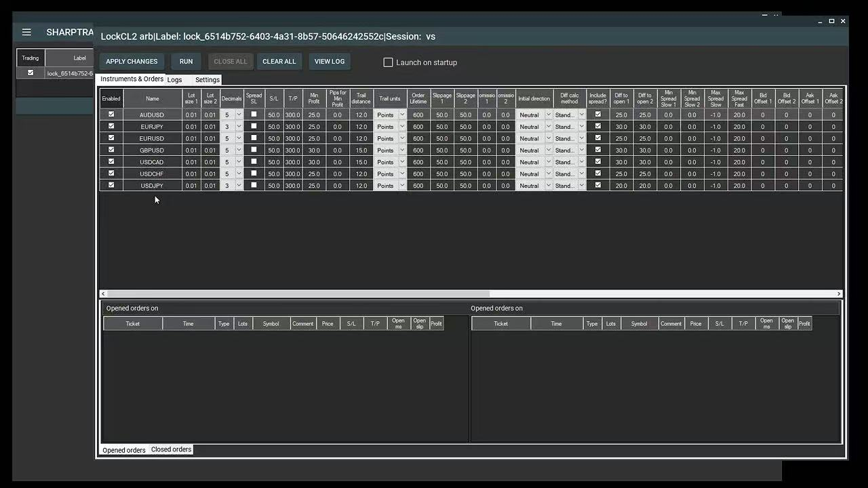The image size is (868, 488).
Task: Click the Min Profit field for USDCHF
Action: click(314, 174)
